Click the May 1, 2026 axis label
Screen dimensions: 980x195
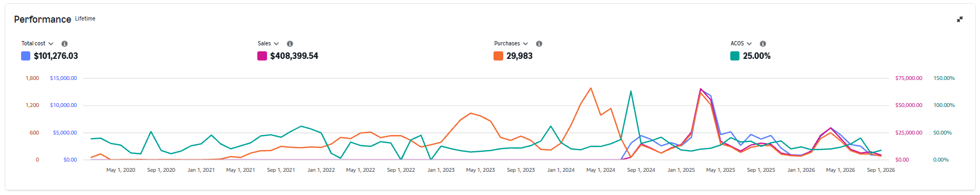841,170
